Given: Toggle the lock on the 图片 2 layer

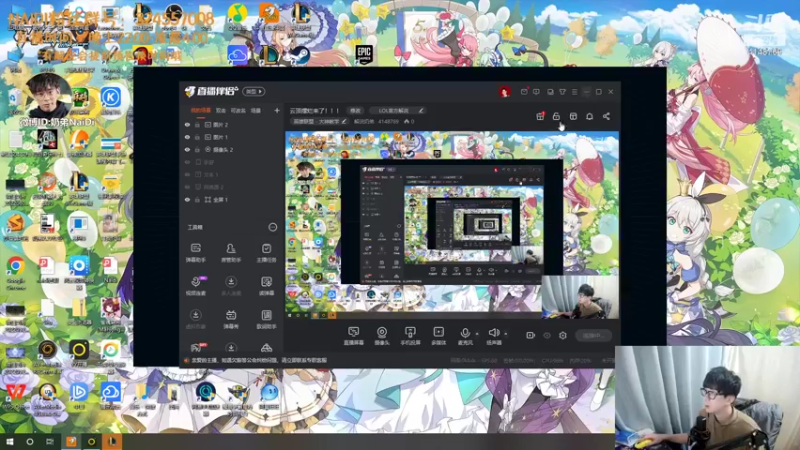Looking at the screenshot, I should coord(197,124).
